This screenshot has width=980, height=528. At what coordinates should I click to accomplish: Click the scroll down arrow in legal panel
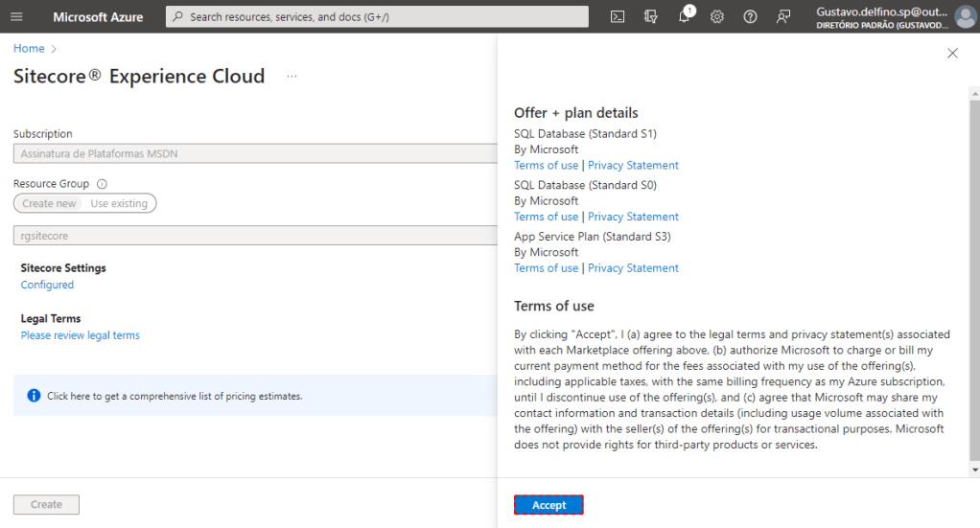point(975,471)
